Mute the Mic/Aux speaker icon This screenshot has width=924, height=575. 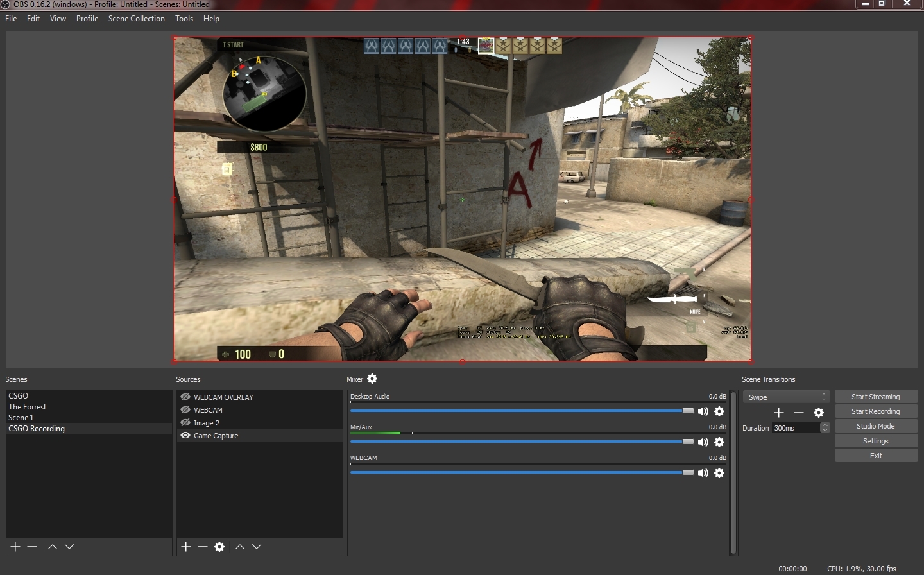(703, 442)
